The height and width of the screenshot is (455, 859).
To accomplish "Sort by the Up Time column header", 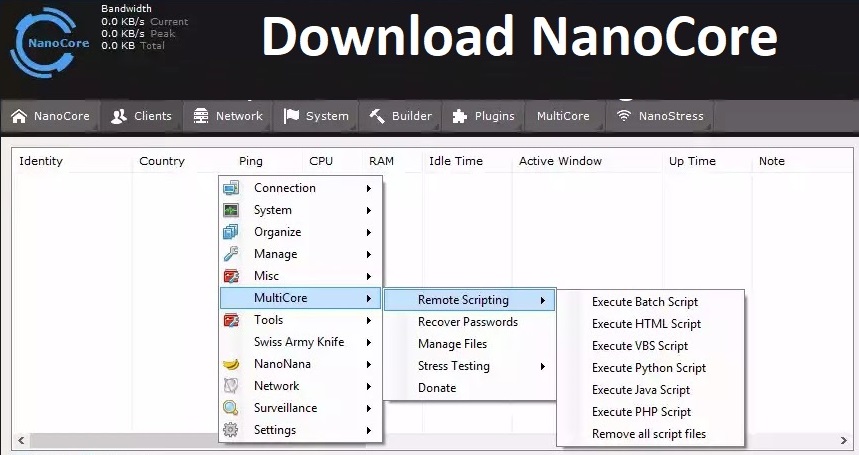I will pyautogui.click(x=707, y=161).
